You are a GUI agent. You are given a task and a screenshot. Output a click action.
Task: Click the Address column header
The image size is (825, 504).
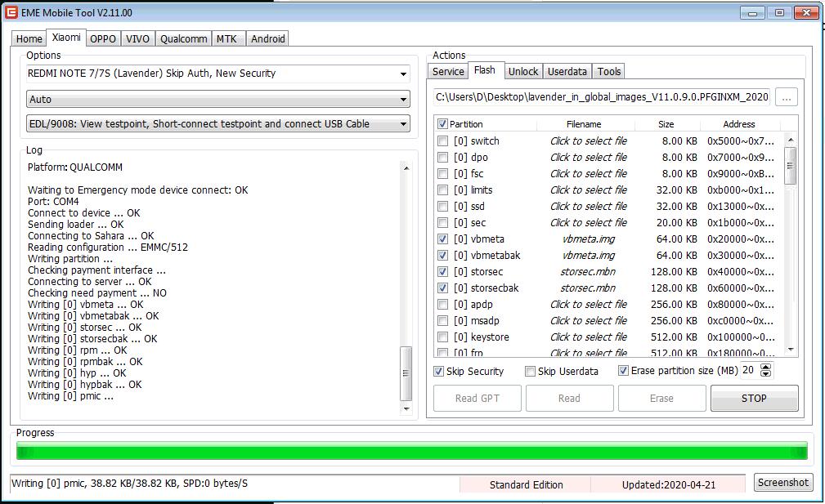[738, 124]
